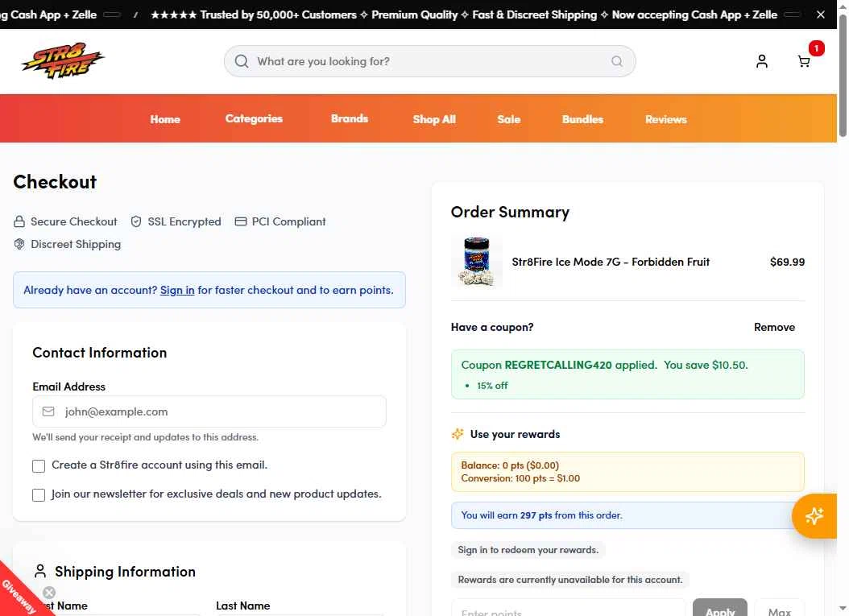Image resolution: width=849 pixels, height=616 pixels.
Task: Click the shield SSL Encrypted icon
Action: click(x=136, y=221)
